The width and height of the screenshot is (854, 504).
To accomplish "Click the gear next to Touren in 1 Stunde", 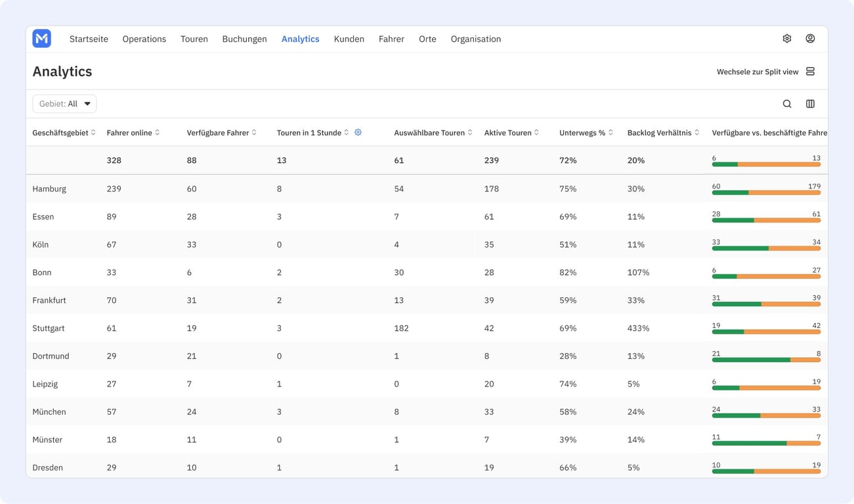I will click(x=358, y=133).
